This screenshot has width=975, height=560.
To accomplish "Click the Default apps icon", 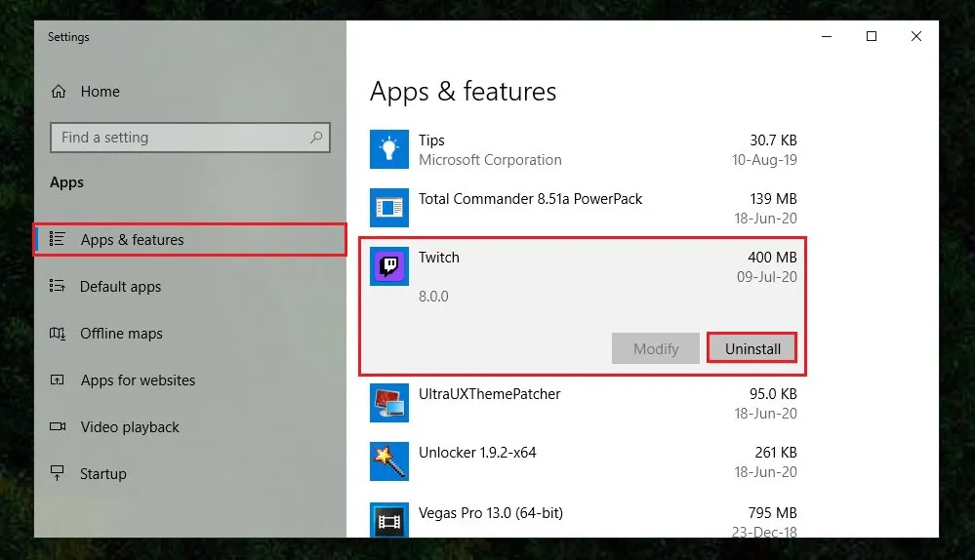I will (58, 286).
